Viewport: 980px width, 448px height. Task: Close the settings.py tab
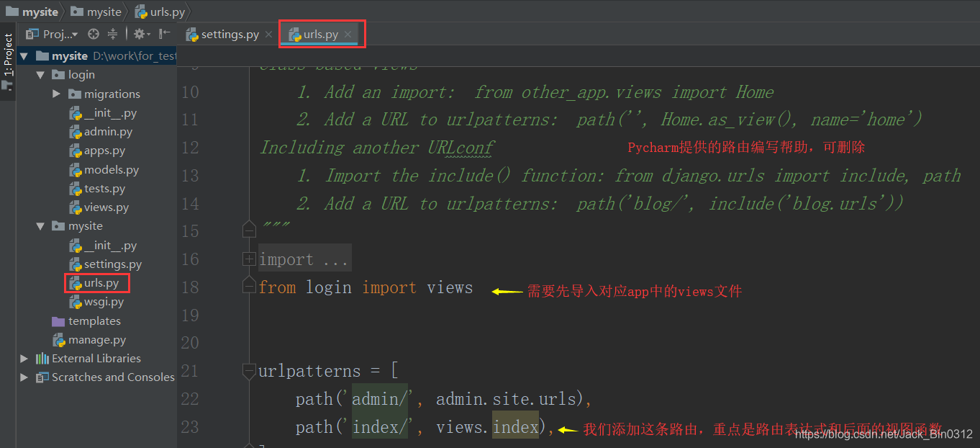click(x=269, y=35)
